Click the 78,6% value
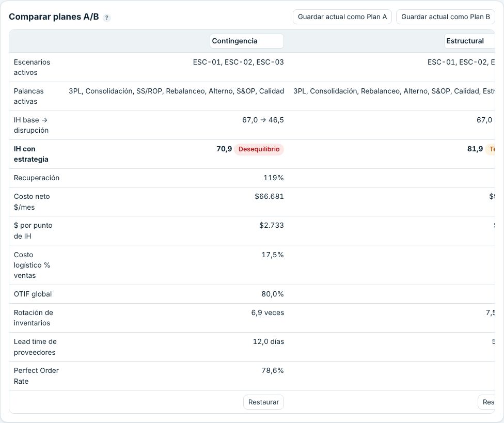The width and height of the screenshot is (504, 423). (273, 371)
